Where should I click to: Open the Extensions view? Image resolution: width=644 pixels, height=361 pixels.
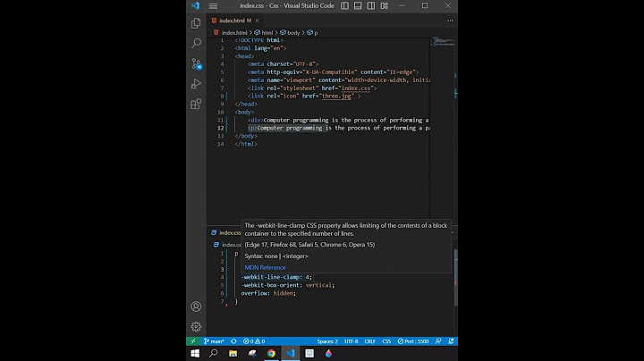(x=196, y=104)
